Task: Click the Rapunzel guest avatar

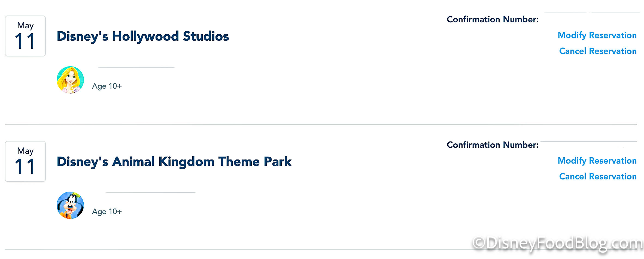Action: coord(70,80)
